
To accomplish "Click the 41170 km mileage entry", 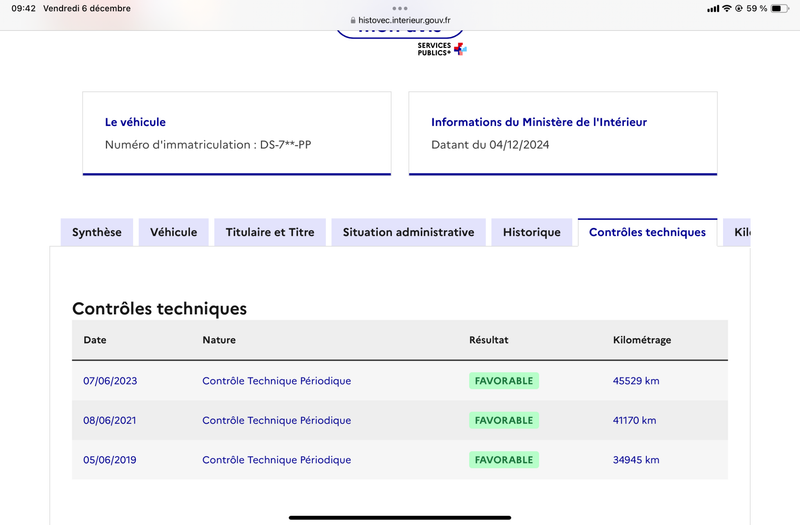I will [x=634, y=420].
